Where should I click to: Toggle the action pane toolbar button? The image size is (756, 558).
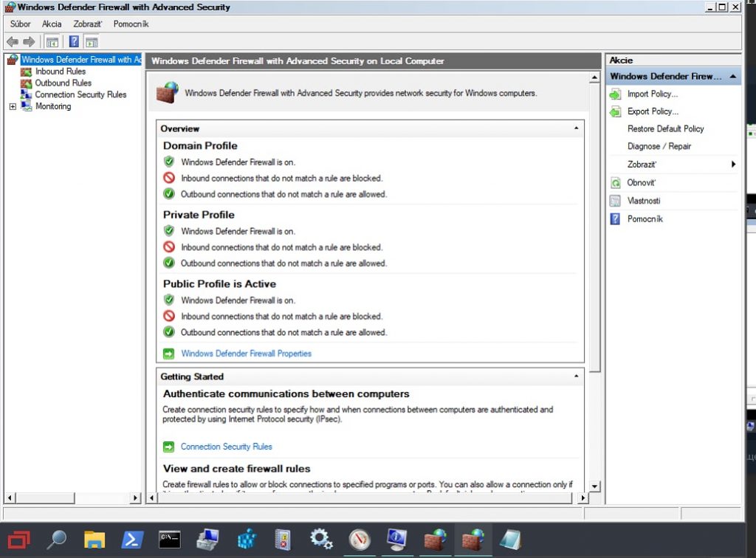coord(92,42)
